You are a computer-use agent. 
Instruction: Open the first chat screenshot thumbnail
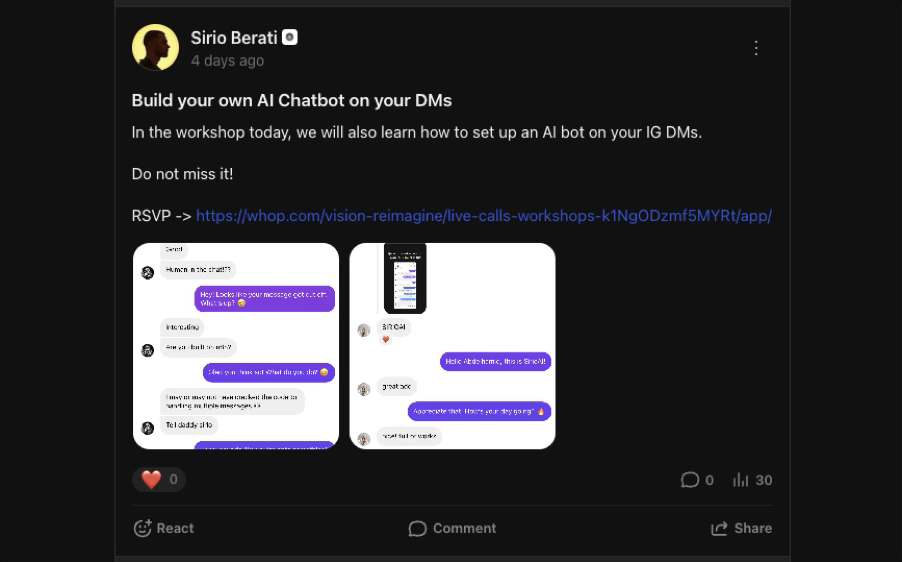pos(236,346)
